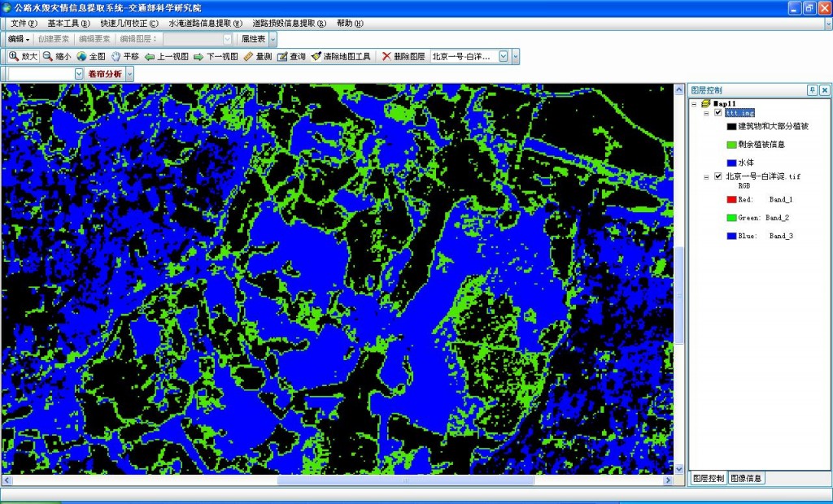The image size is (833, 504).
Task: Open the 北京一号-白洋... layer dropdown in toolbar
Action: tap(504, 57)
